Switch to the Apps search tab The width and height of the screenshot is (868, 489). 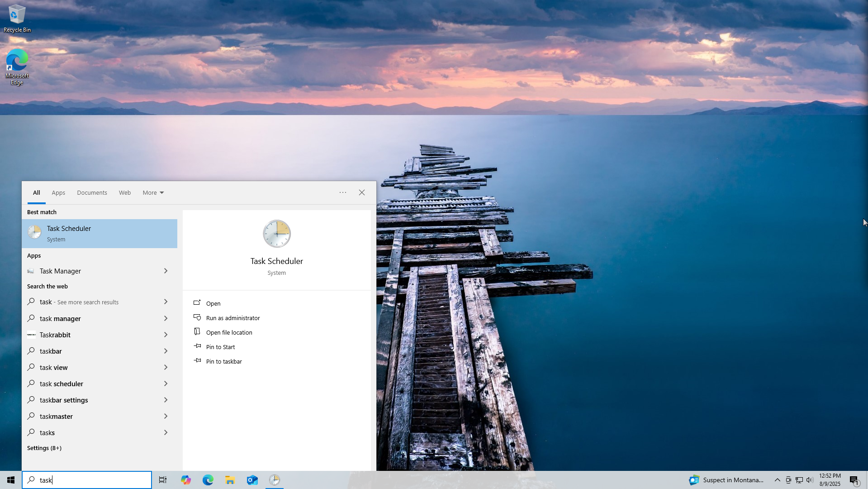click(58, 193)
